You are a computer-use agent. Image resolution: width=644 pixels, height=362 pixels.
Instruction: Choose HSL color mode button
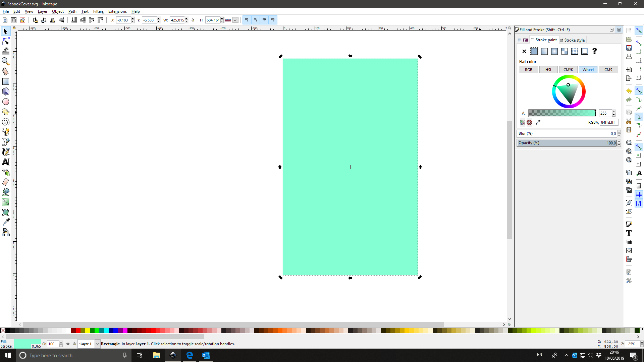pos(548,70)
